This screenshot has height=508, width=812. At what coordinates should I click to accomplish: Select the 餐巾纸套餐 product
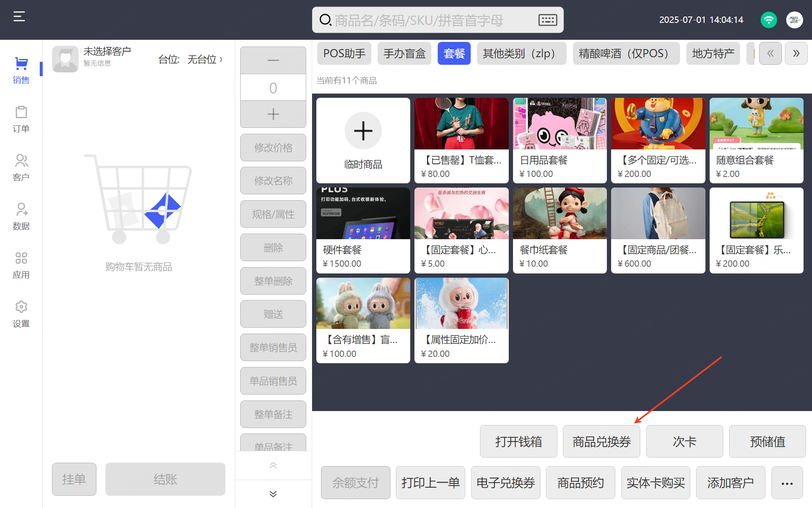point(560,230)
